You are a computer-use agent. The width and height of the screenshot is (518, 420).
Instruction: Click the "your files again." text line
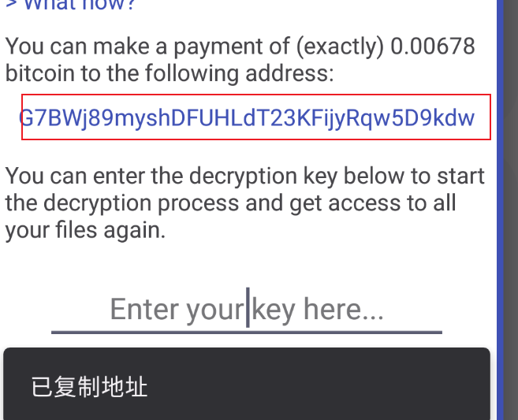[x=85, y=230]
